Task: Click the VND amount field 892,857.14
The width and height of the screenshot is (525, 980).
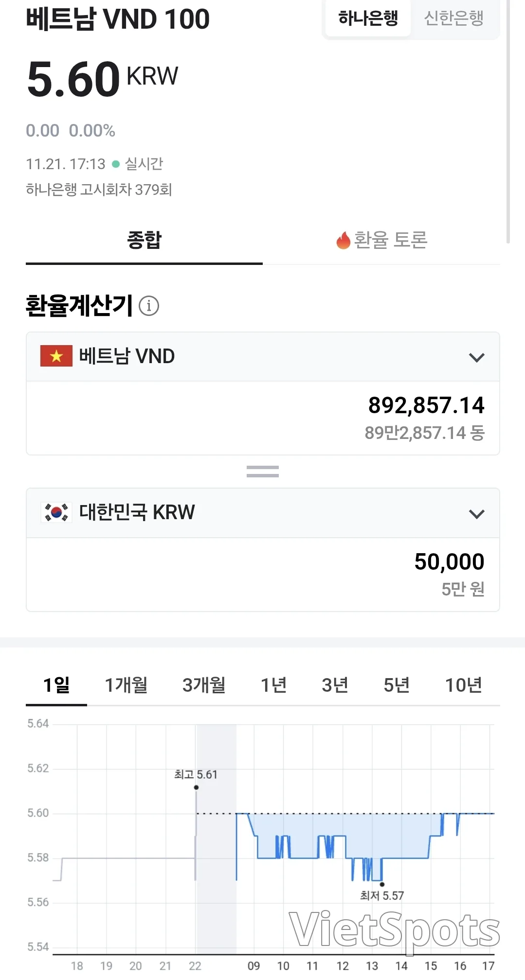Action: click(x=263, y=418)
